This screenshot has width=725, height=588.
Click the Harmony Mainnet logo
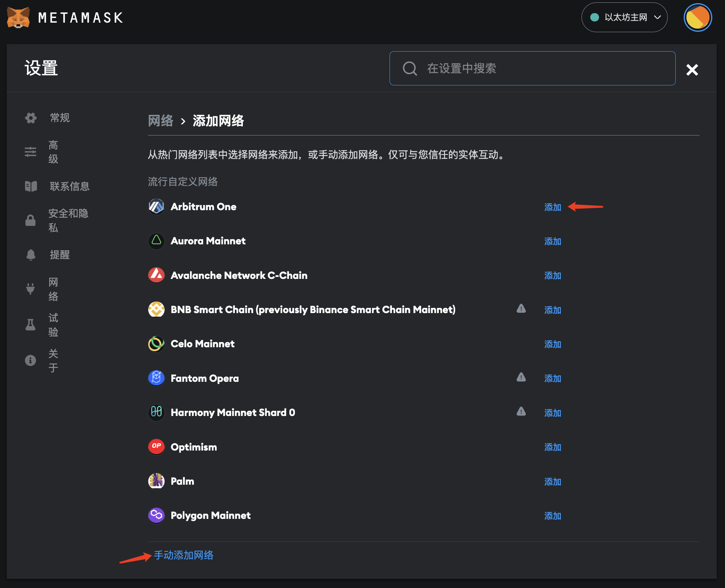[156, 412]
